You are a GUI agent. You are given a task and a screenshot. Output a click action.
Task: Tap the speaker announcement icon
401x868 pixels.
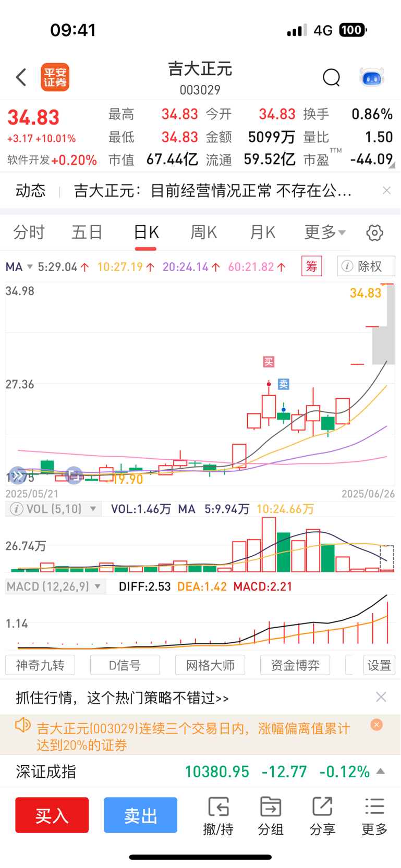pos(23,725)
